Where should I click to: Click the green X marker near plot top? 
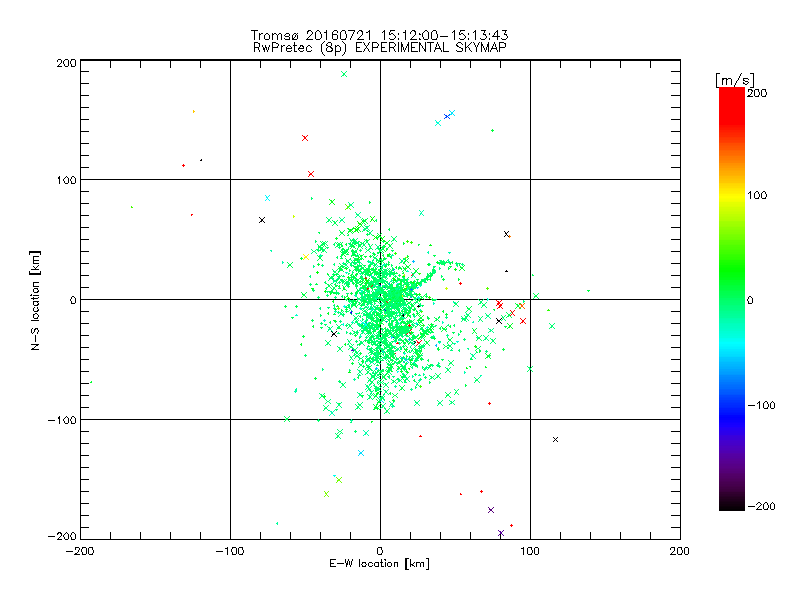click(344, 74)
